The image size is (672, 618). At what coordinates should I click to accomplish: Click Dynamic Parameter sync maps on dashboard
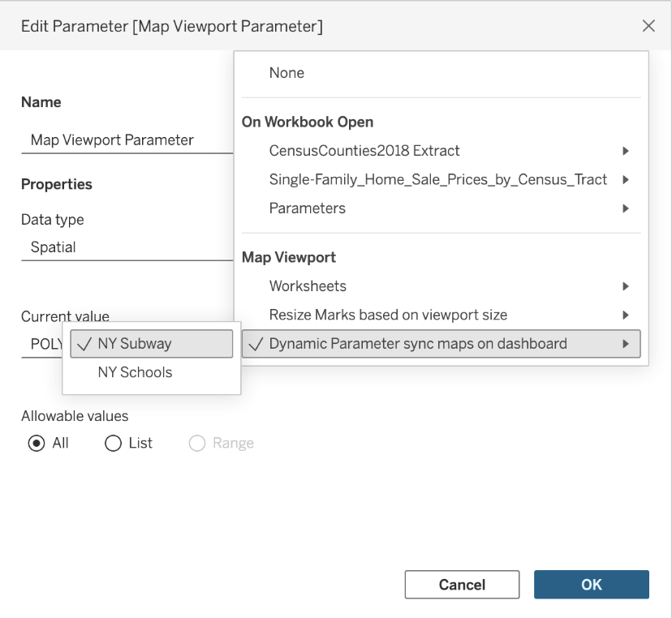coord(418,344)
